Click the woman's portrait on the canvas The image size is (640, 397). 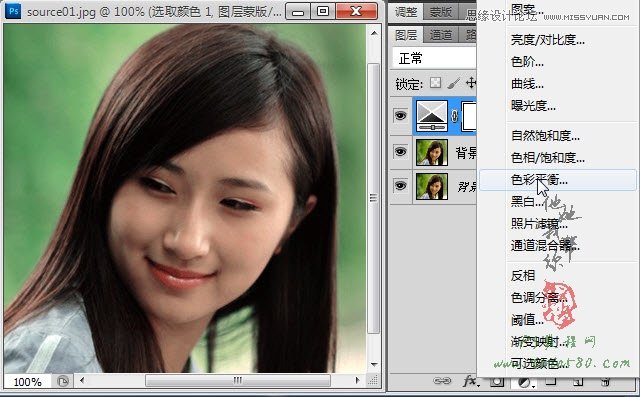tap(184, 198)
